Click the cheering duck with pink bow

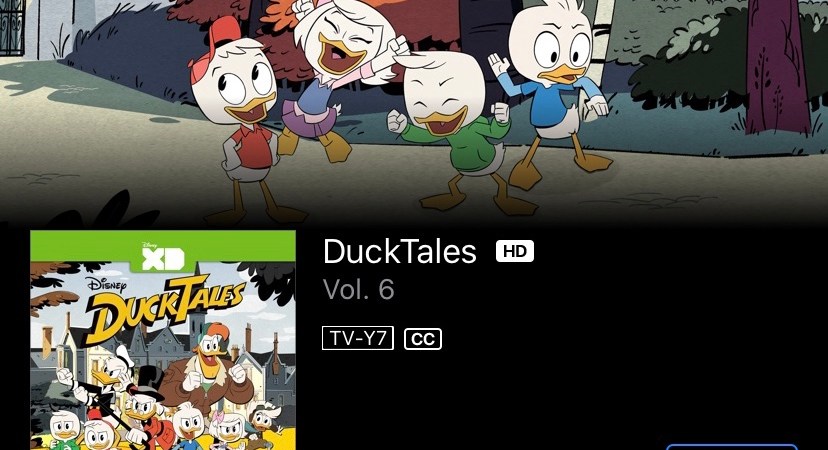(x=338, y=74)
